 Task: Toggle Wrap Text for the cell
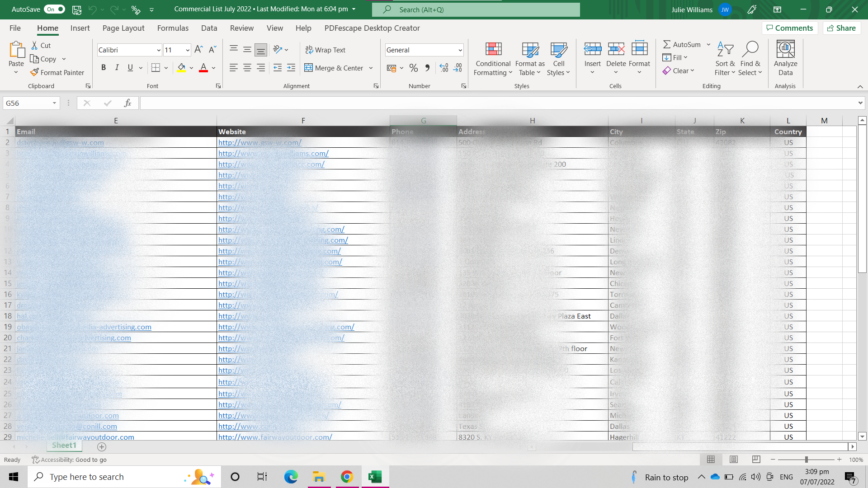pos(325,50)
